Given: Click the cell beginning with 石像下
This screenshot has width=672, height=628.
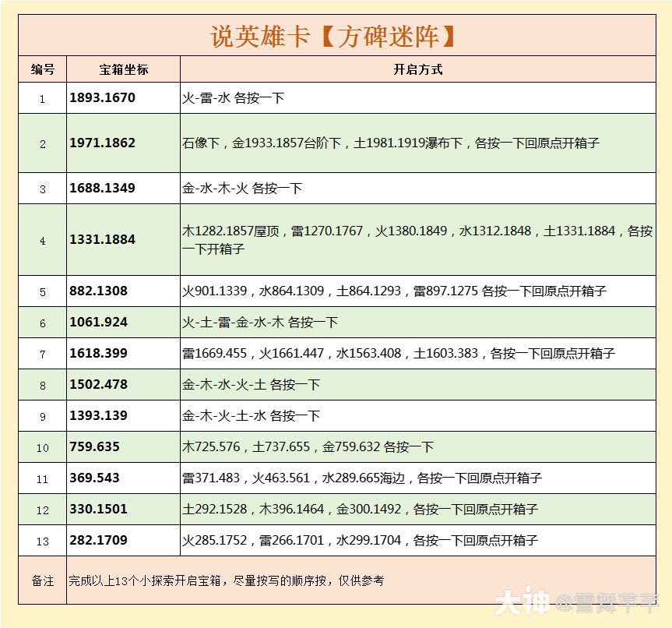Looking at the screenshot, I should point(390,143).
